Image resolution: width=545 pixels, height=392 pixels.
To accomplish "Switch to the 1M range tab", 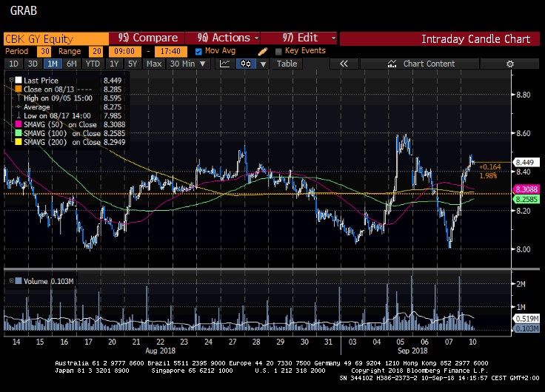I will pos(52,64).
